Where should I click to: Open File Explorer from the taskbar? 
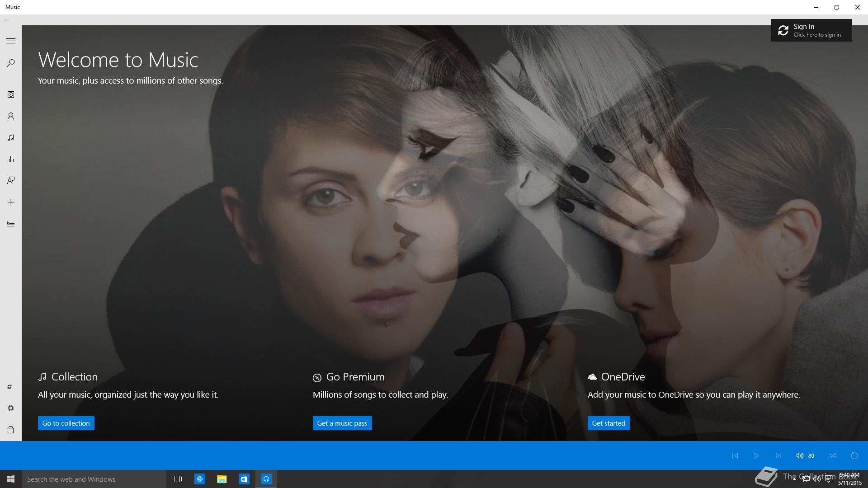[222, 479]
